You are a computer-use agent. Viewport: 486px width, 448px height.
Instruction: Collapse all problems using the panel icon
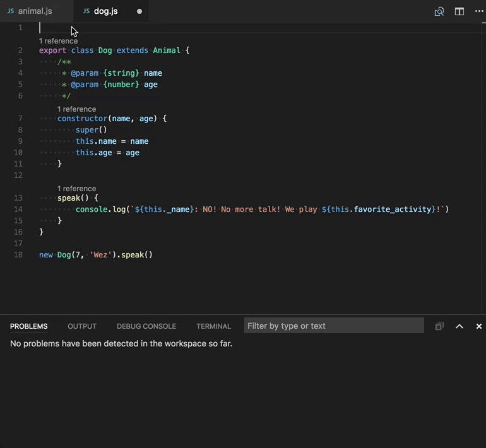439,326
